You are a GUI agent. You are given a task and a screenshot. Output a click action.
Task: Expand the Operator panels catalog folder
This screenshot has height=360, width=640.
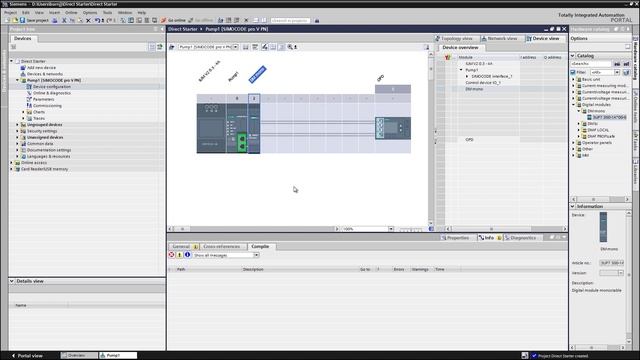click(x=573, y=142)
